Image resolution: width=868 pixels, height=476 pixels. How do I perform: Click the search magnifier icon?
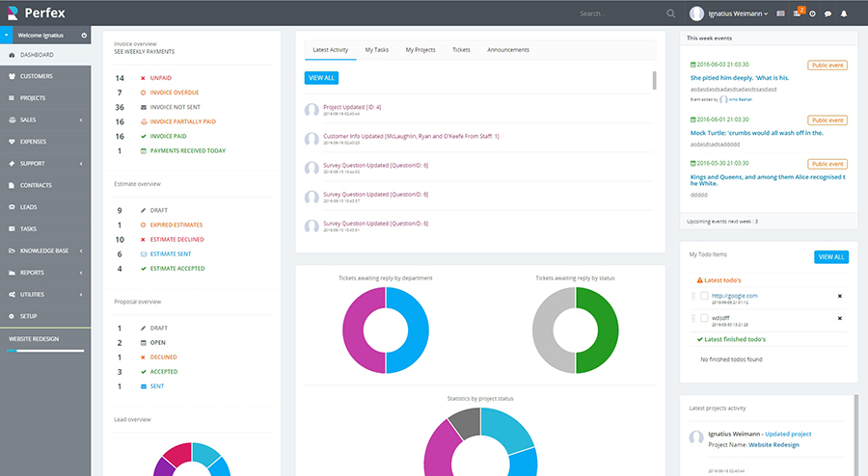tap(670, 13)
